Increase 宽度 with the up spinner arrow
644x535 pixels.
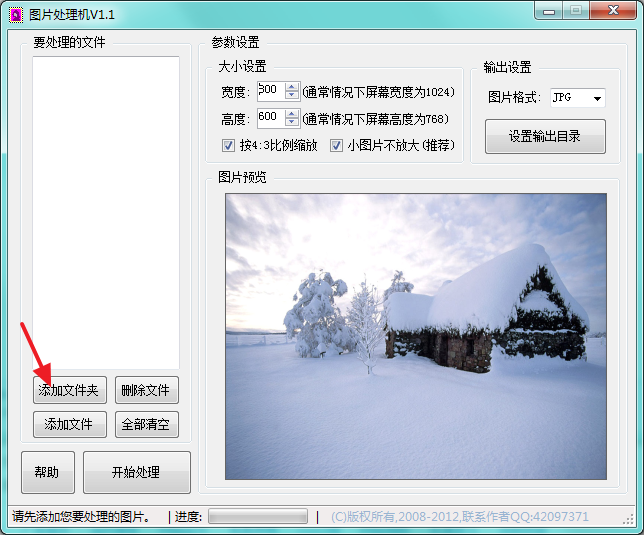pyautogui.click(x=292, y=87)
